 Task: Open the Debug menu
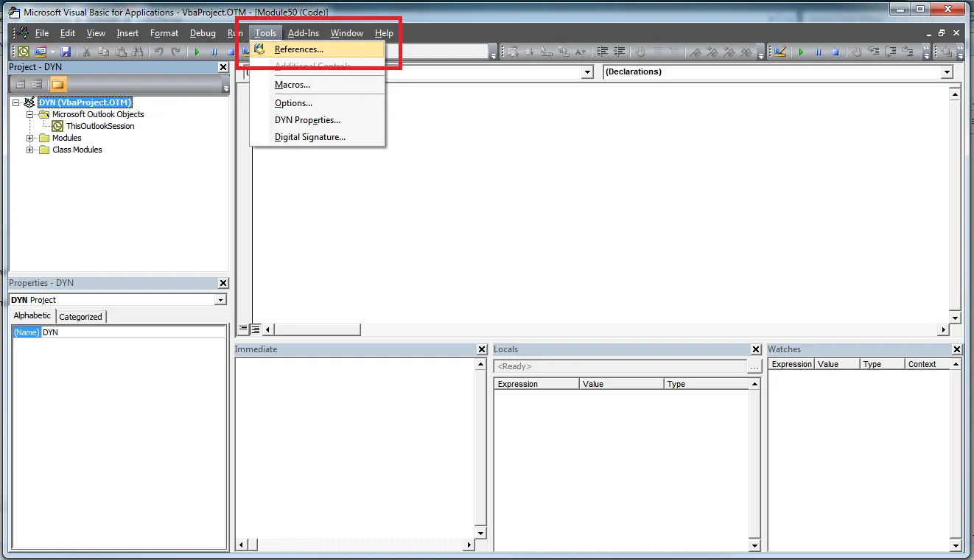tap(203, 33)
